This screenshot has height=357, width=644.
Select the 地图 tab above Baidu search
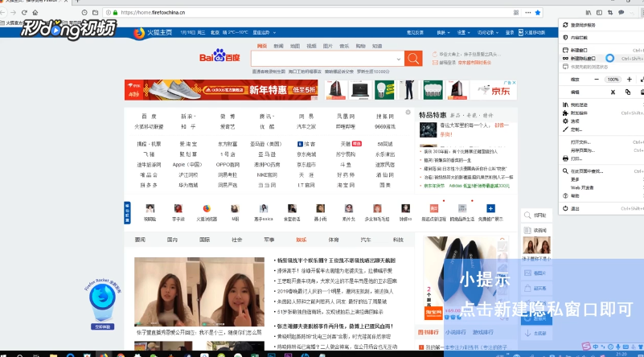(x=295, y=46)
